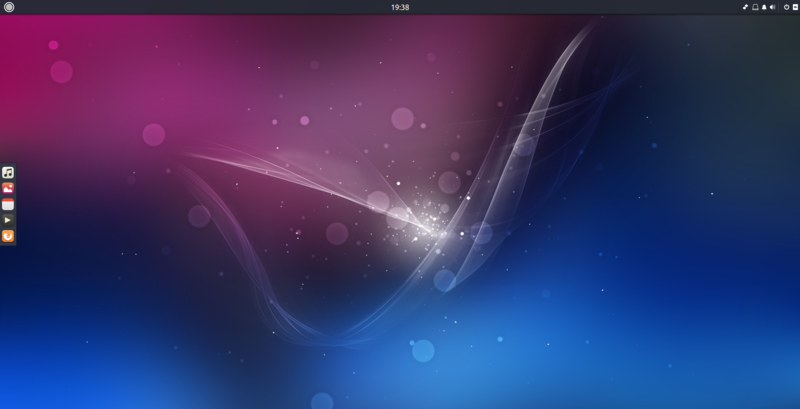Screen dimensions: 800x409
Task: Open the drive-shaped tray indicator
Action: point(755,7)
